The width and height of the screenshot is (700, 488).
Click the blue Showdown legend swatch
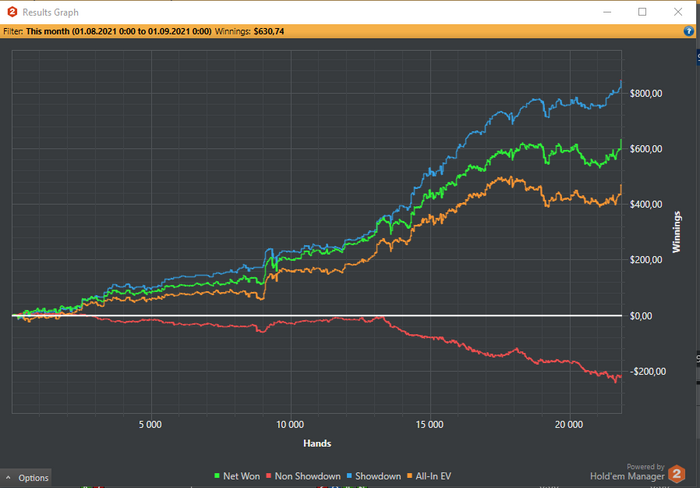350,476
